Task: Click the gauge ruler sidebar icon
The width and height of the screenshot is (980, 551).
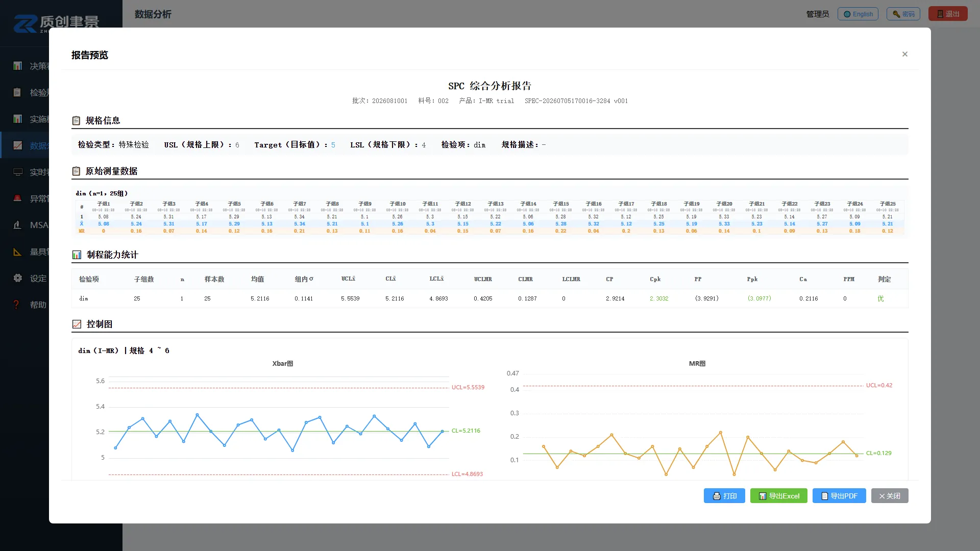Action: pyautogui.click(x=18, y=252)
